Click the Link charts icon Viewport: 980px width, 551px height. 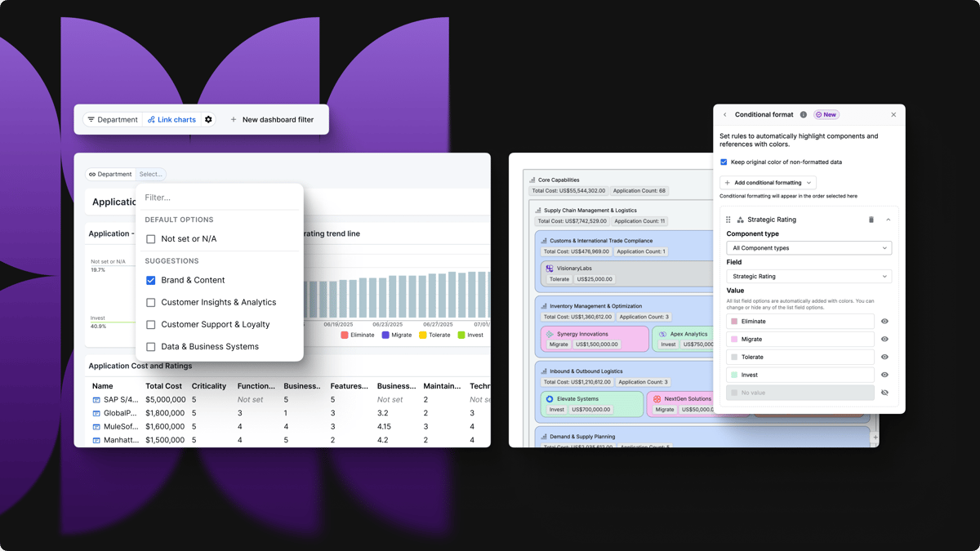click(x=151, y=119)
